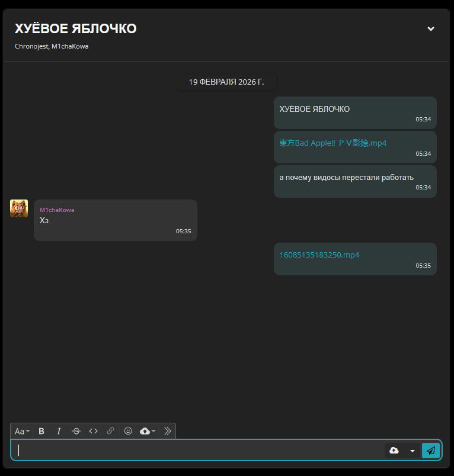This screenshot has width=454, height=476.
Task: Click the M1chaKowa username in the message
Action: (57, 210)
